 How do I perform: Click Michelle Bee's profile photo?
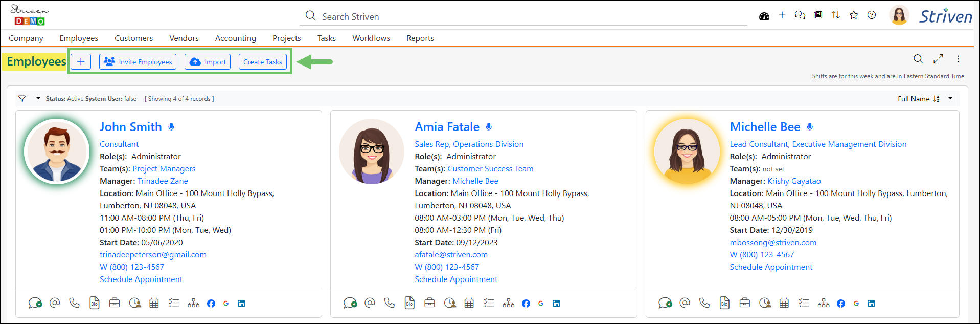pyautogui.click(x=687, y=152)
